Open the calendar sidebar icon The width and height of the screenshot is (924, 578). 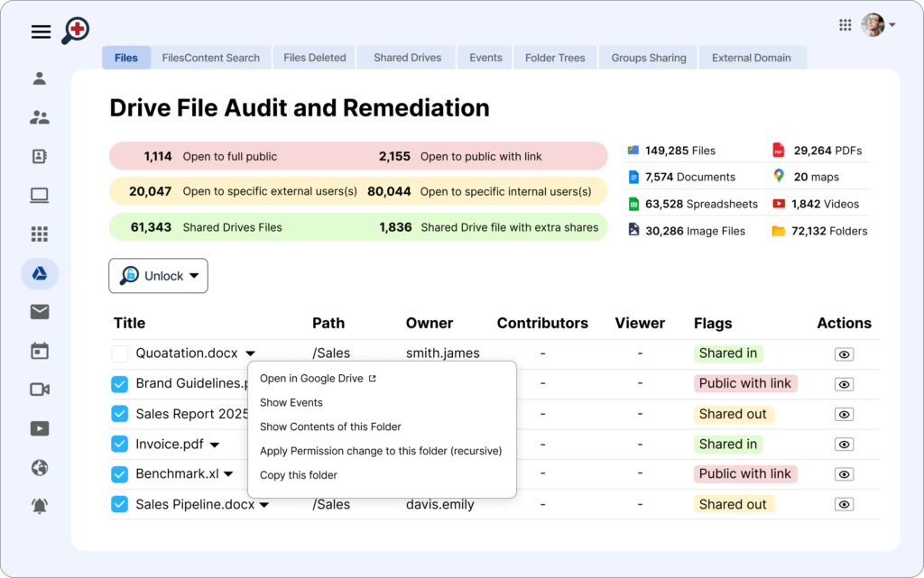40,351
